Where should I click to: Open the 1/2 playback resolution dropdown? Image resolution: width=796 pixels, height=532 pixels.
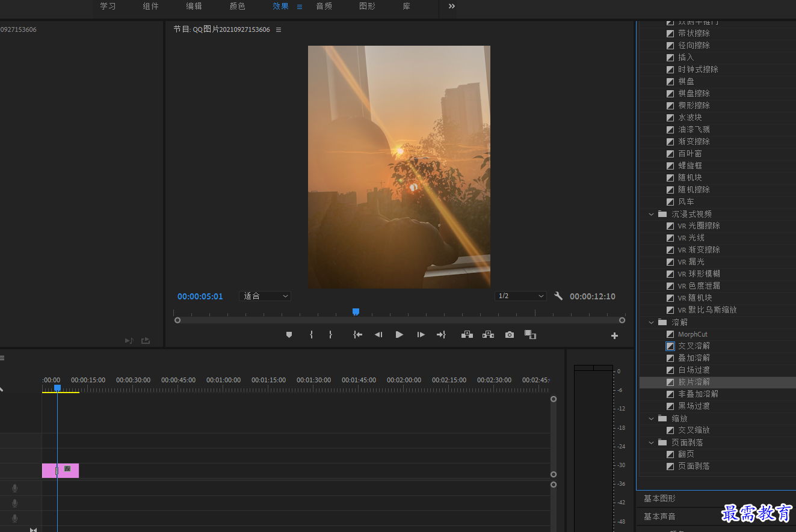(x=520, y=296)
